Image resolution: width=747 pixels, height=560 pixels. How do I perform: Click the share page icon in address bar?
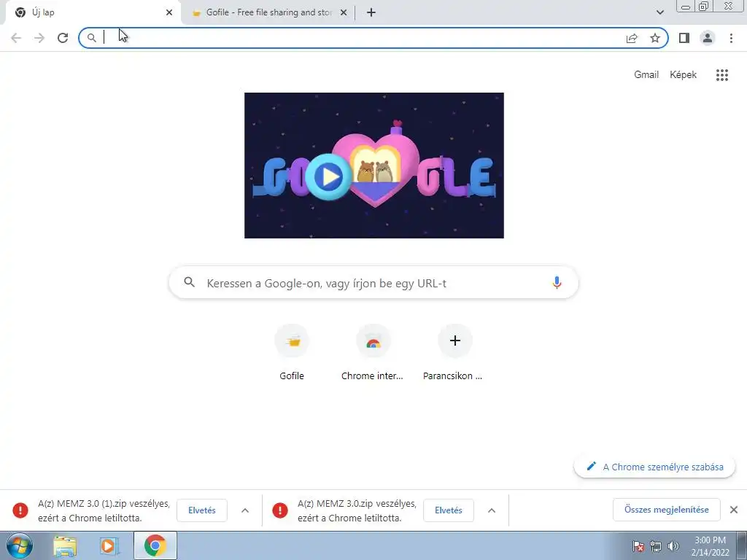point(632,38)
